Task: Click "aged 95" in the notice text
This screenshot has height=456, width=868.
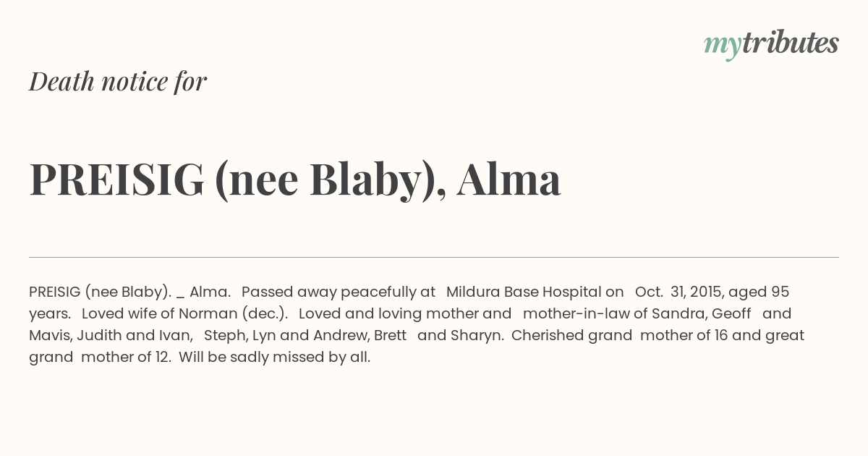Action: pos(759,292)
